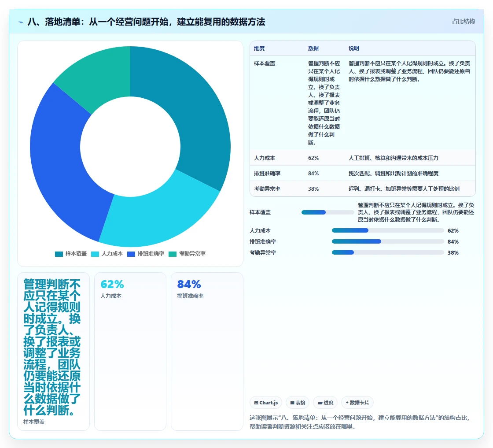
Task: Click the 38% table cell
Action: (313, 189)
